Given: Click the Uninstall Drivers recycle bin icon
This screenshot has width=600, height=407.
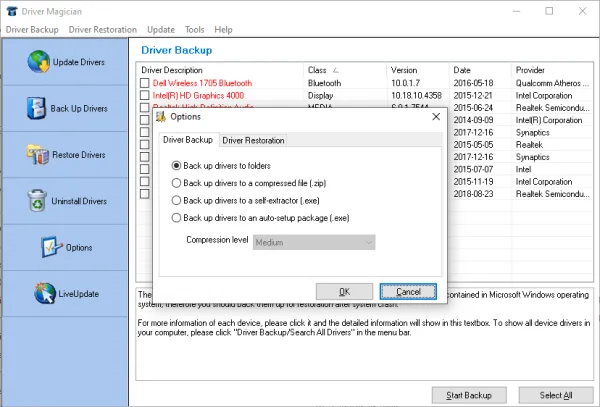Looking at the screenshot, I should (x=38, y=200).
